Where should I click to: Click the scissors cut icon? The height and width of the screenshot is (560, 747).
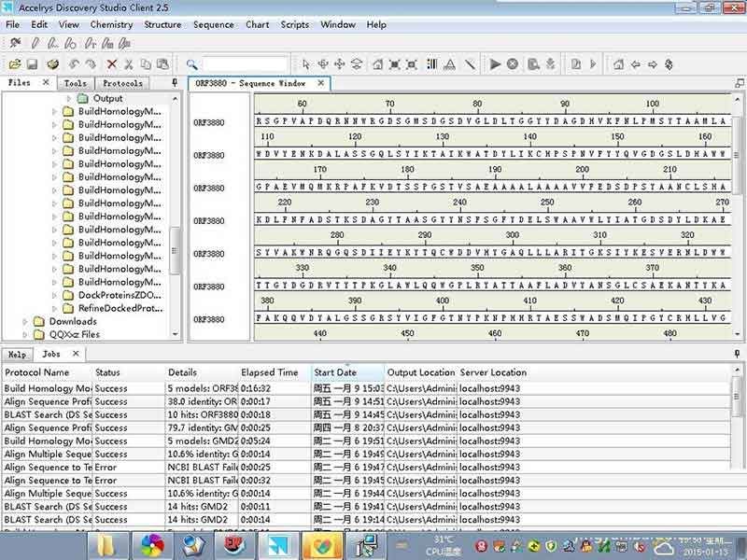pyautogui.click(x=128, y=63)
